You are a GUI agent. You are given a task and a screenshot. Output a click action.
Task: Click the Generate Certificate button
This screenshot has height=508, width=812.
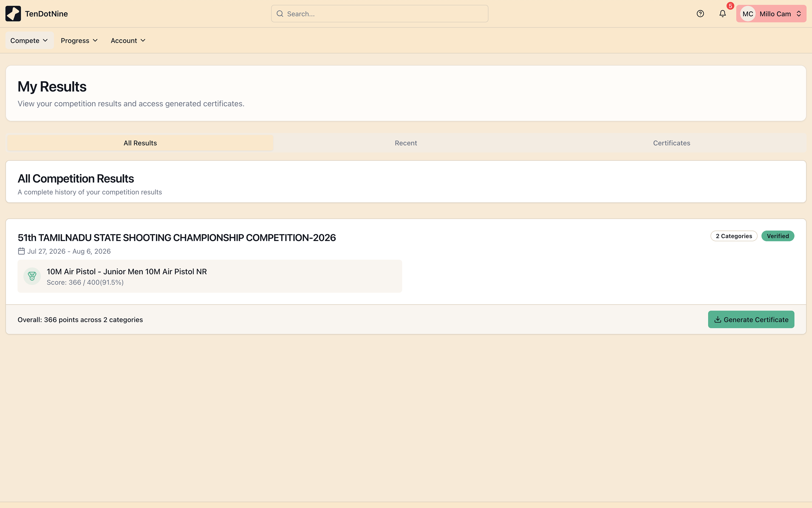(x=751, y=319)
